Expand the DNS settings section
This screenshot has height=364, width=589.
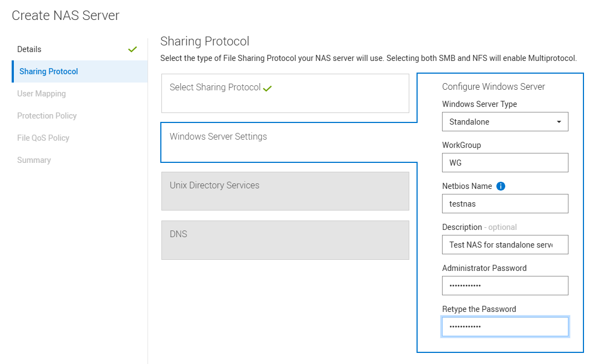coord(285,240)
